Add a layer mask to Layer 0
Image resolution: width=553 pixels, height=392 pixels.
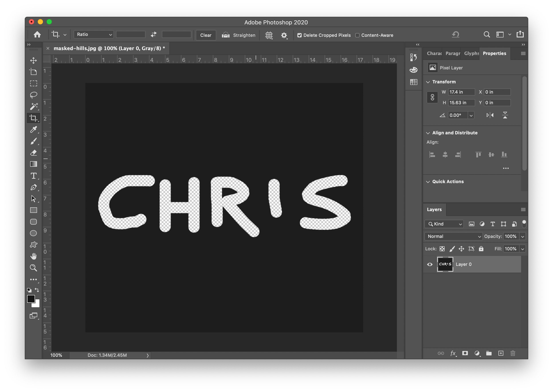point(465,353)
